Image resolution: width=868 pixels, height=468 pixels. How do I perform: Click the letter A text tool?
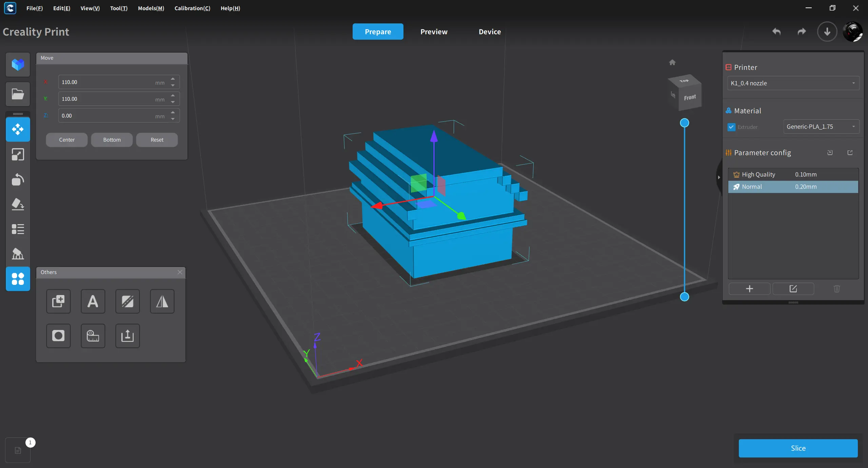click(x=93, y=301)
